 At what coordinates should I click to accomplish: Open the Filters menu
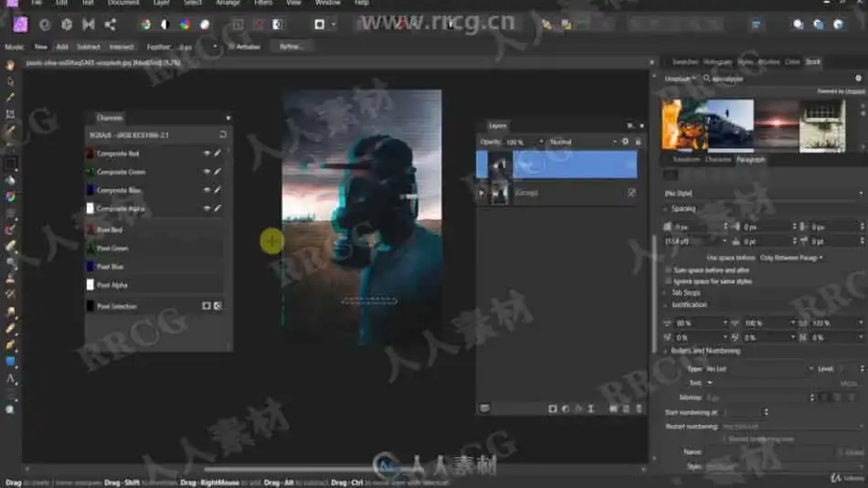point(263,3)
